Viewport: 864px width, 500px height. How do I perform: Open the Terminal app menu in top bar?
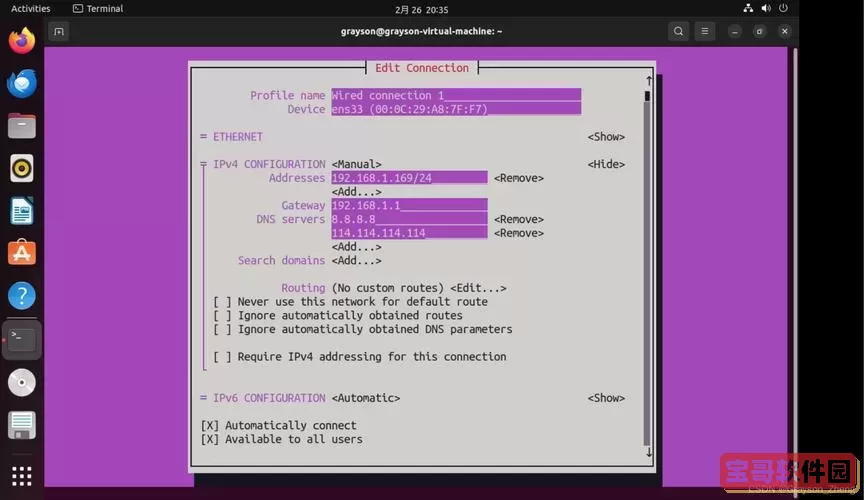(98, 8)
